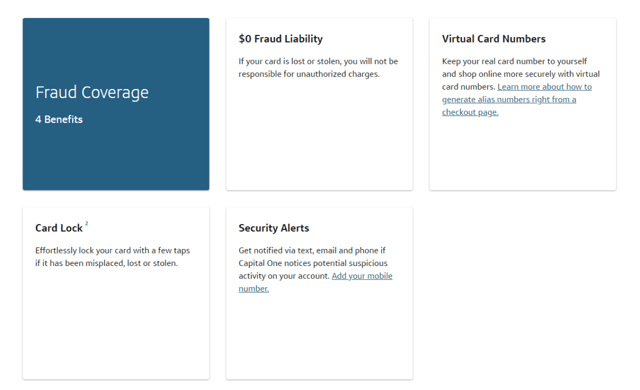Image resolution: width=640 pixels, height=390 pixels.
Task: Click the Card Lock heading
Action: coord(59,228)
